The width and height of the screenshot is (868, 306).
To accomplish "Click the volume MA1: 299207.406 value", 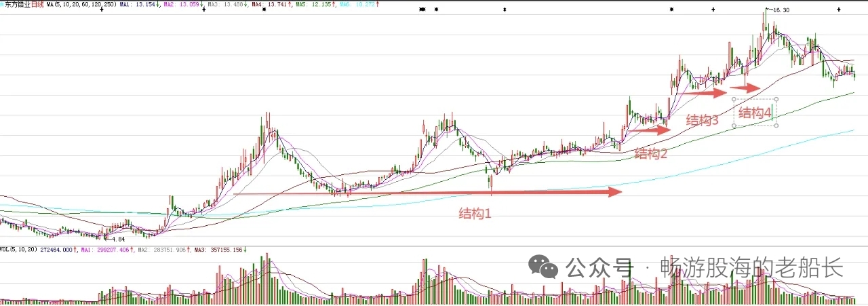I will (106, 250).
